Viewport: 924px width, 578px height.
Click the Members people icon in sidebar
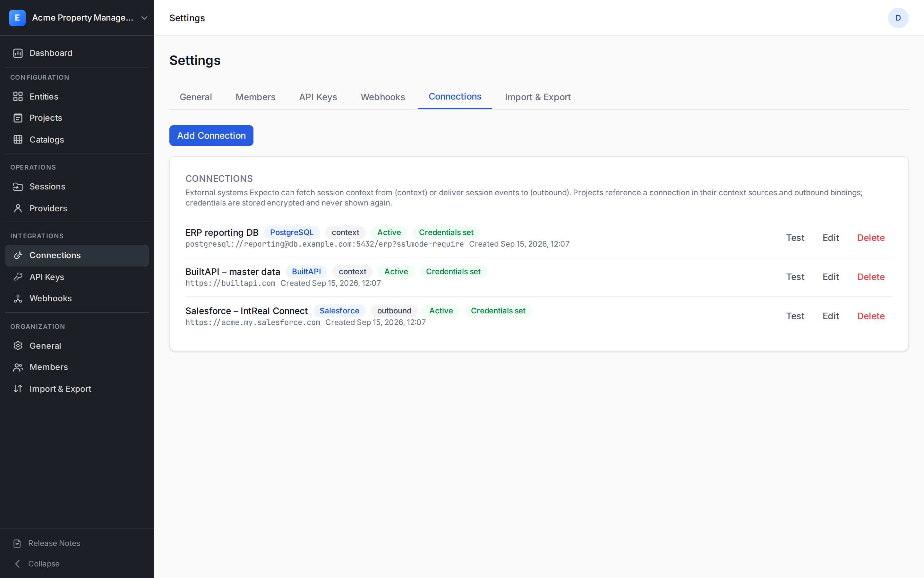point(18,367)
